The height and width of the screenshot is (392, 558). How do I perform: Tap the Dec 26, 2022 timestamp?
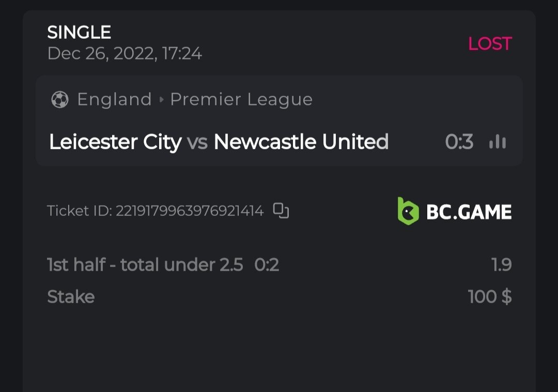click(x=125, y=53)
